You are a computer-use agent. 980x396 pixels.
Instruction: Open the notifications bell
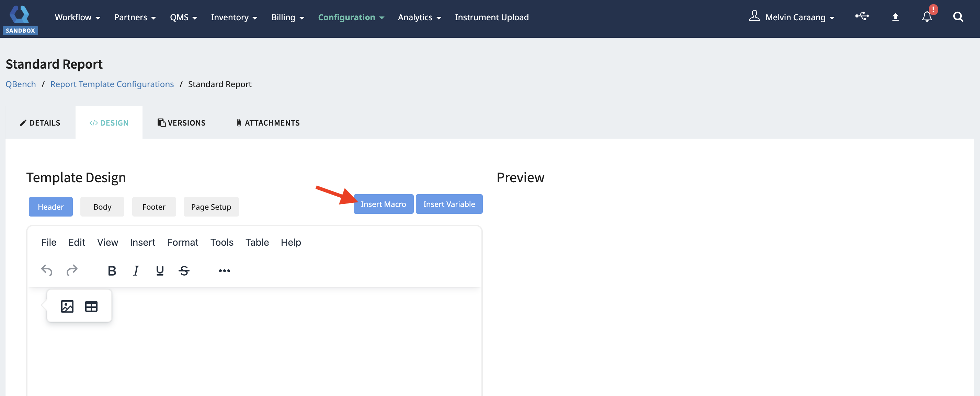pos(927,17)
